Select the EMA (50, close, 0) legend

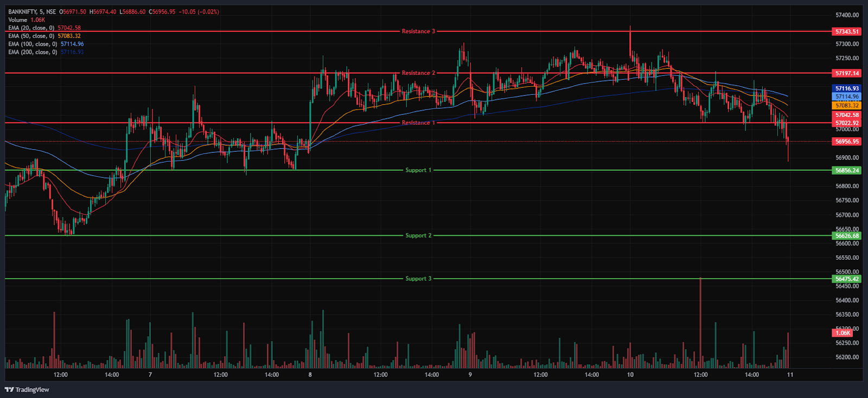tap(31, 36)
